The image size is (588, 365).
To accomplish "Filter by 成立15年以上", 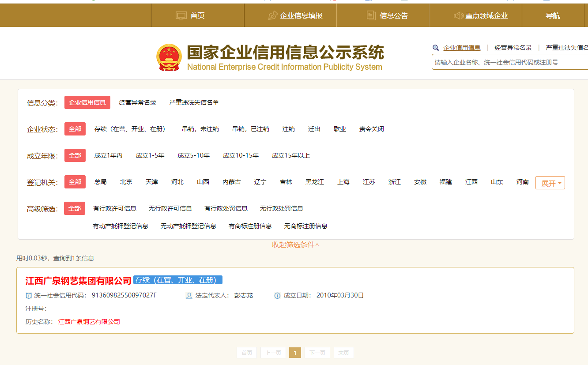I will (291, 155).
